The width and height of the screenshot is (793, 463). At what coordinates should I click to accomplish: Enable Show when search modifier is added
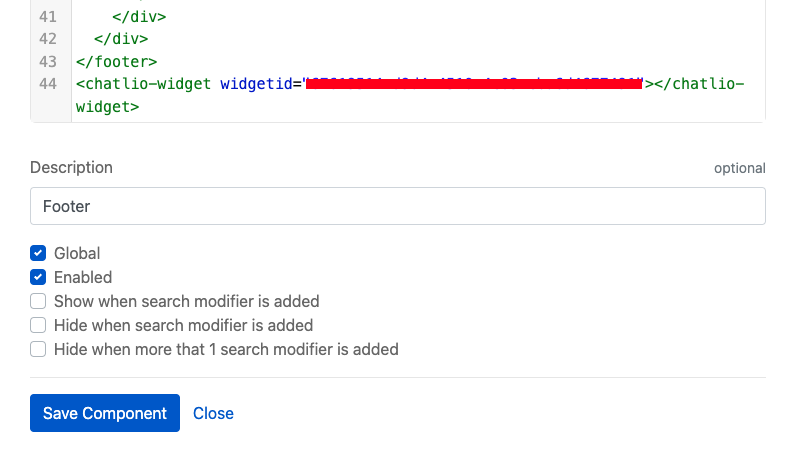(38, 301)
